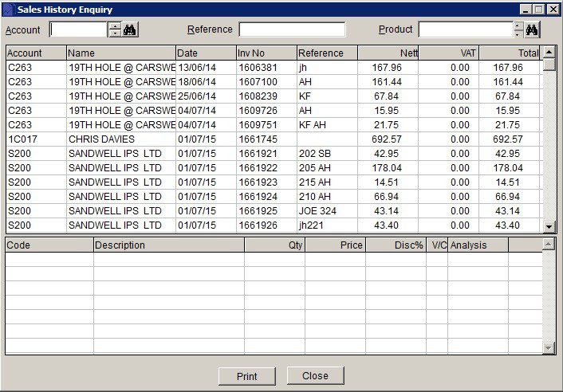Click the invoice list scrollbar thumb
The width and height of the screenshot is (563, 392).
[x=549, y=65]
